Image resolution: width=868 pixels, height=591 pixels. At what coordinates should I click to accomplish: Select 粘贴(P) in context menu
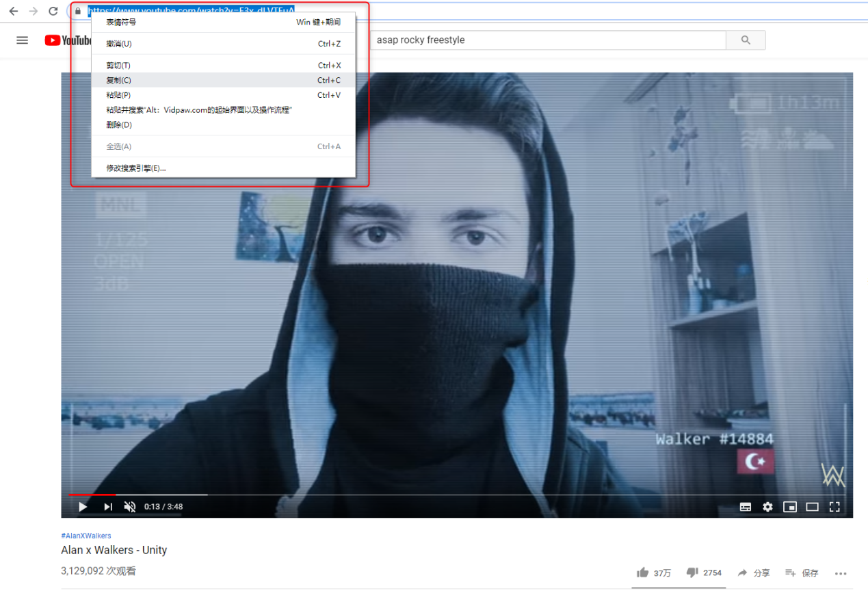(x=223, y=95)
